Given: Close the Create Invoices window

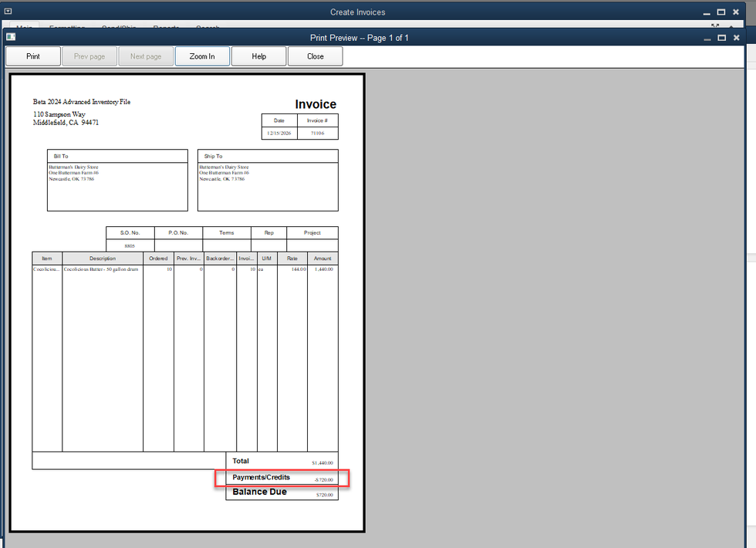Looking at the screenshot, I should point(736,12).
